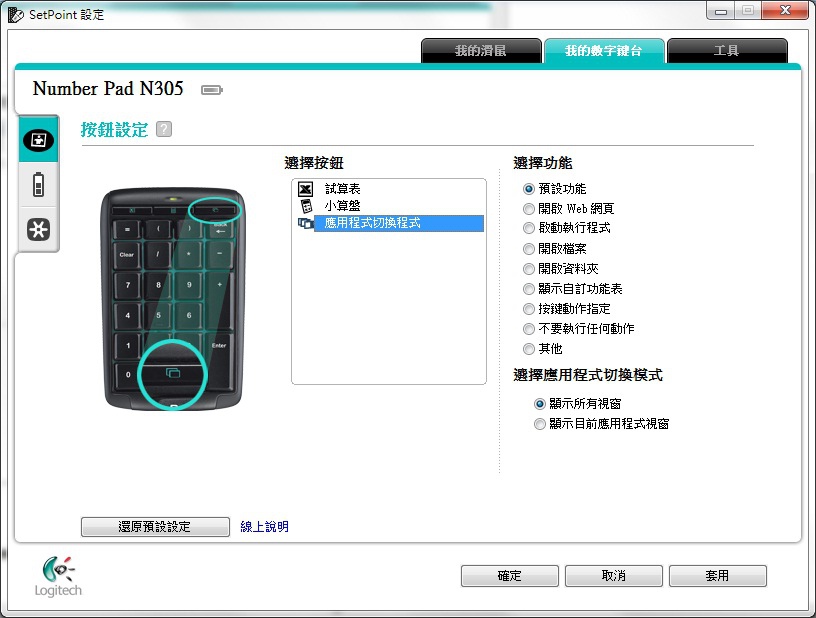
Task: Click the 套用 apply button
Action: point(717,576)
